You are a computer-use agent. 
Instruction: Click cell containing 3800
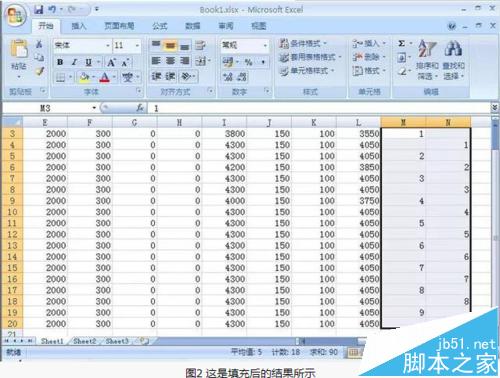[x=224, y=134]
